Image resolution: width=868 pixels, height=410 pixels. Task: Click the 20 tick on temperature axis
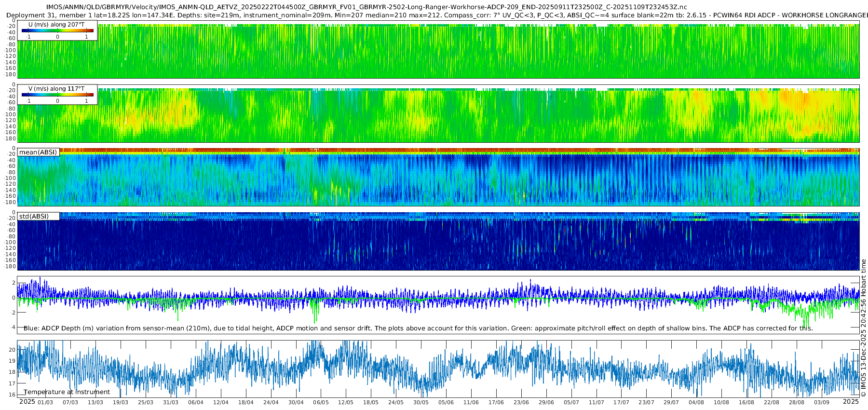(13, 349)
